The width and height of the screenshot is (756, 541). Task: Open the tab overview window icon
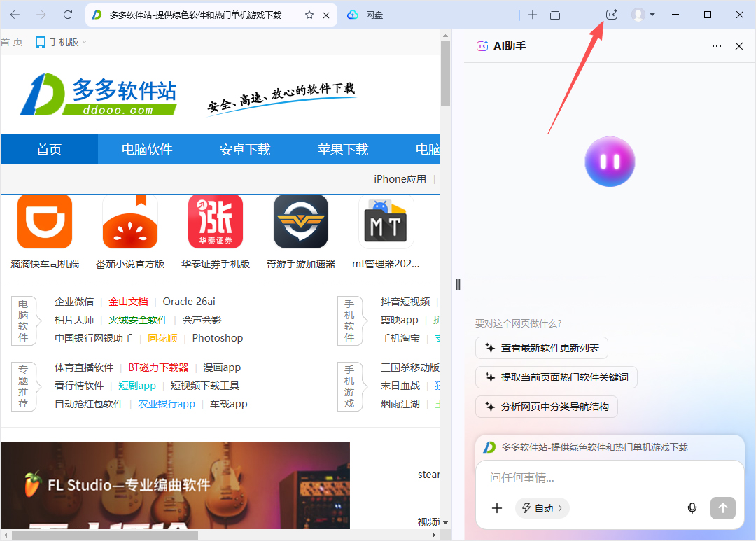555,15
